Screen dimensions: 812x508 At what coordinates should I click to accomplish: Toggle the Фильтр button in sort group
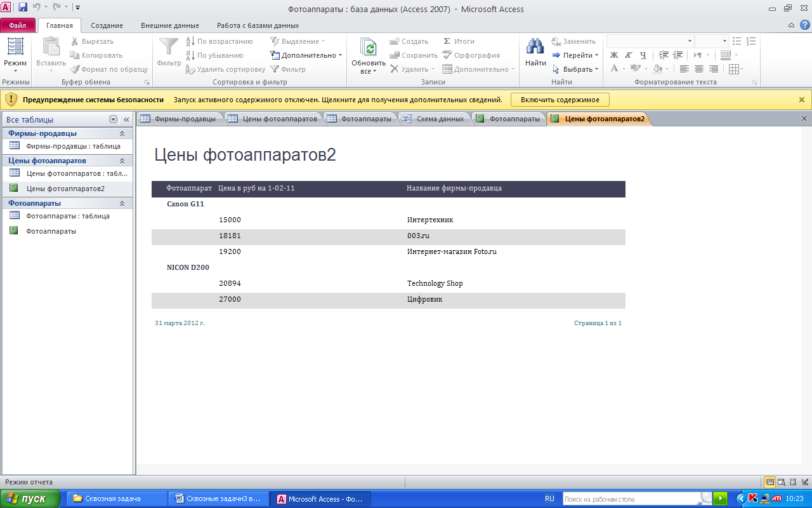(288, 69)
